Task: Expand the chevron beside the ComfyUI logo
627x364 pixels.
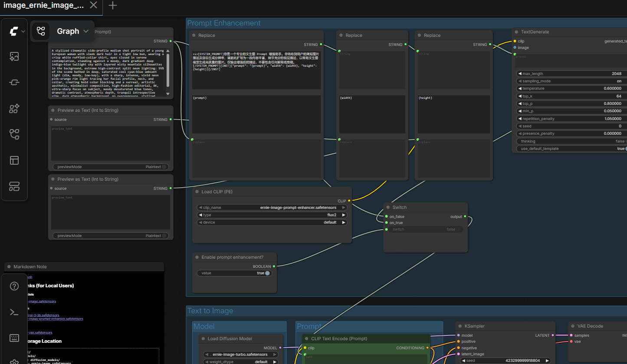Action: pyautogui.click(x=23, y=31)
